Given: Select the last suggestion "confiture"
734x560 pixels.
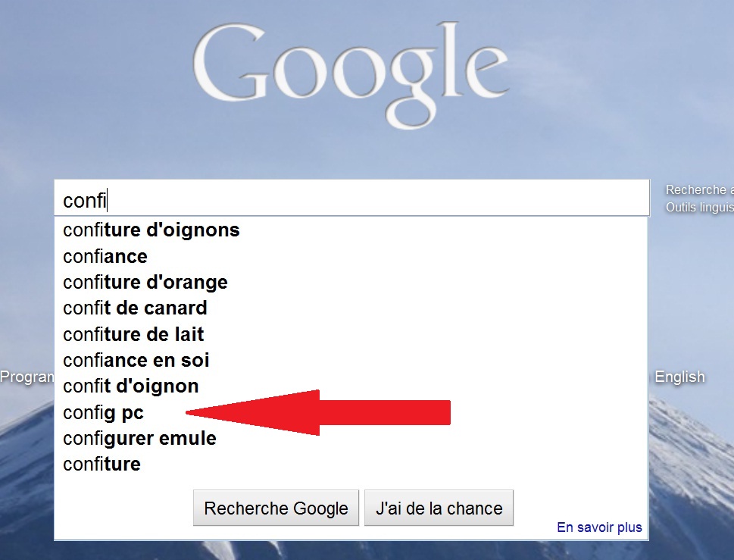Looking at the screenshot, I should click(102, 464).
